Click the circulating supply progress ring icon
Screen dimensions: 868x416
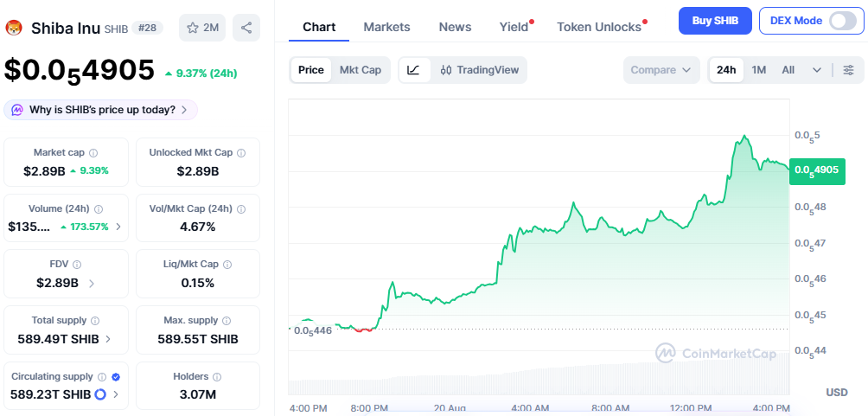[100, 394]
